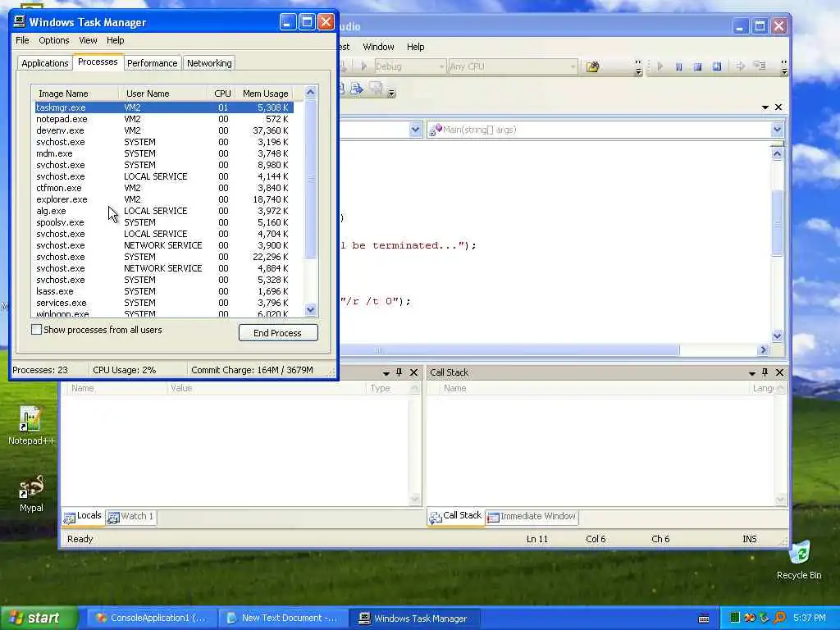Click process list scroll up arrow
This screenshot has height=630, width=840.
tap(311, 92)
